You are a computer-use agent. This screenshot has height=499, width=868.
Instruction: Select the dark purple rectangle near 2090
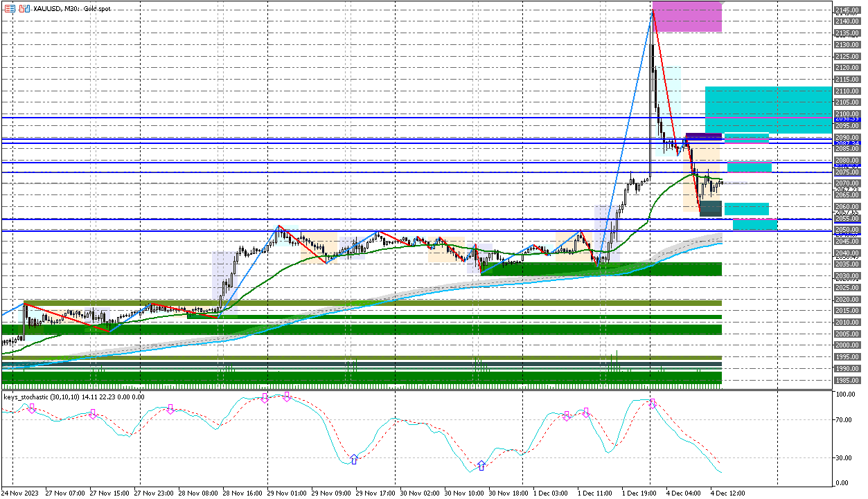(x=704, y=138)
